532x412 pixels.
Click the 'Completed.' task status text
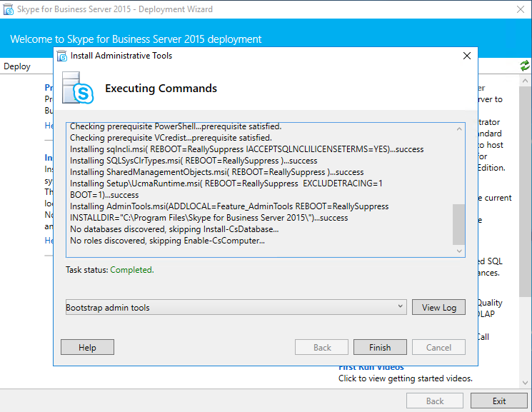tap(132, 270)
